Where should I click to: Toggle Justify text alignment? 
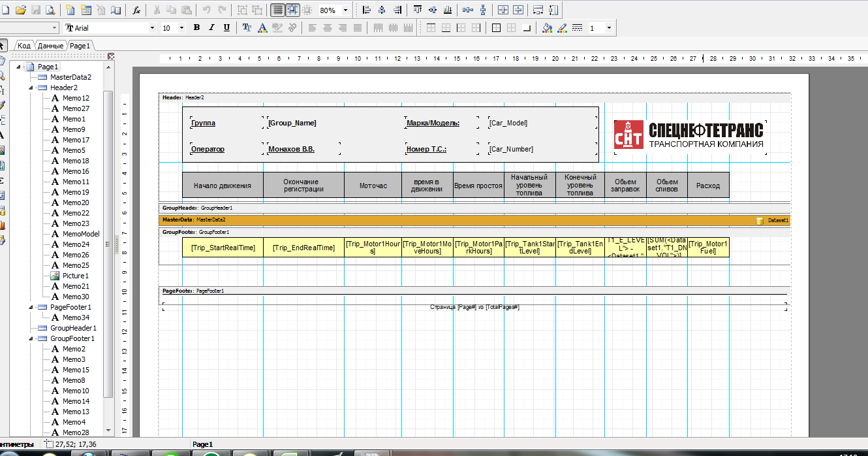[358, 28]
